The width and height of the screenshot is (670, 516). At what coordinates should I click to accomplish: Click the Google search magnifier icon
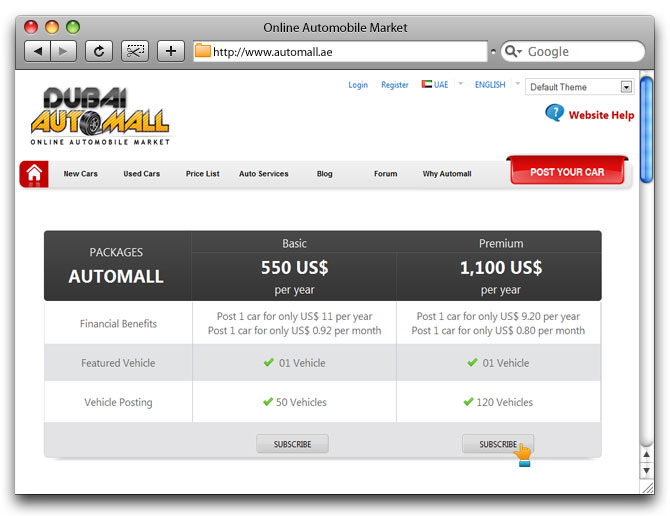(x=513, y=51)
